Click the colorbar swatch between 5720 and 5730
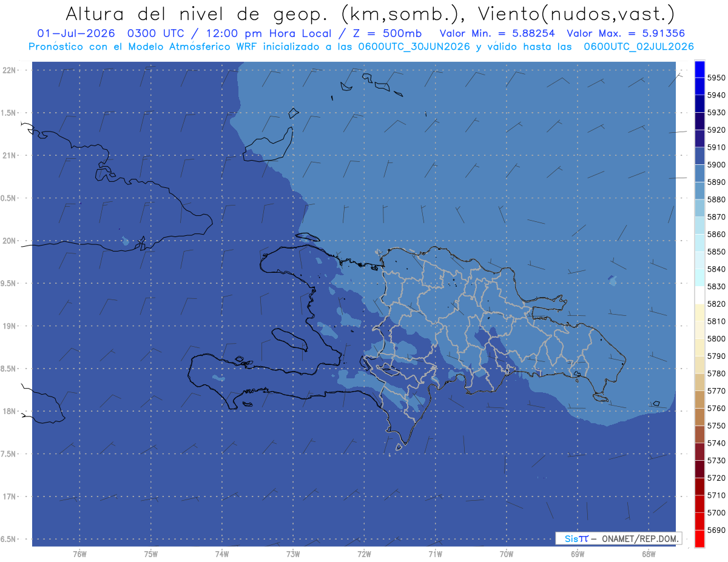The image size is (728, 562). point(699,469)
